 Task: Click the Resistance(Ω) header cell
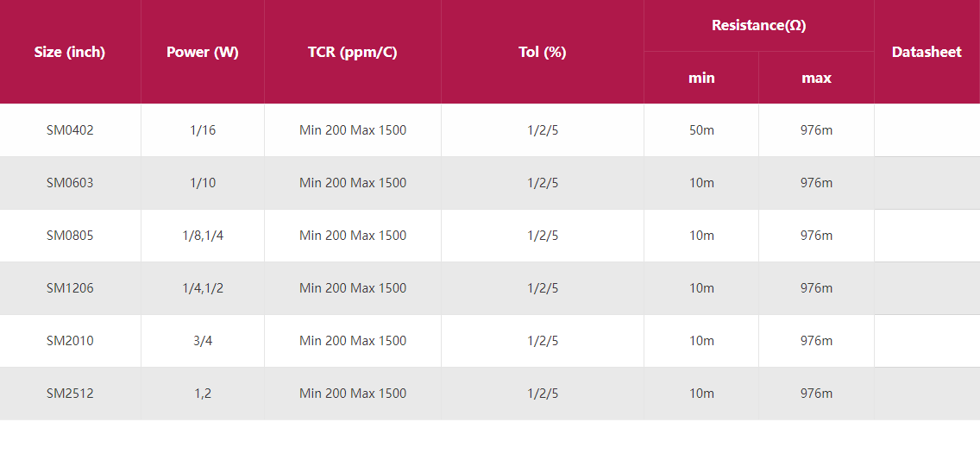coord(759,25)
